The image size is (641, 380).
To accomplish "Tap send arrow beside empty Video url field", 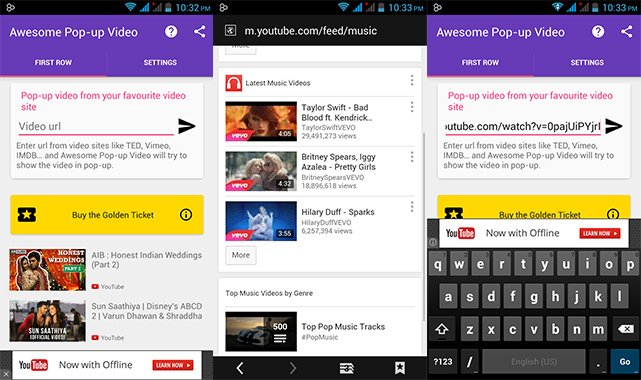I will [186, 126].
